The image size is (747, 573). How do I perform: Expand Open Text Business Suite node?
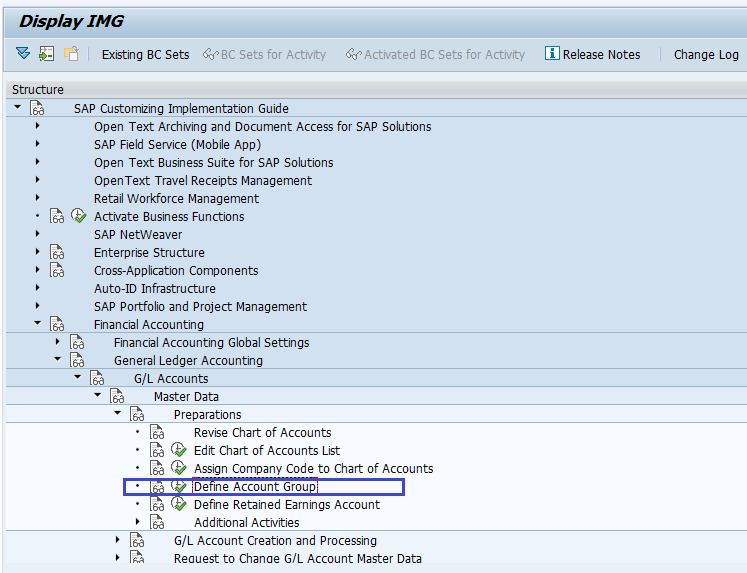(38, 162)
